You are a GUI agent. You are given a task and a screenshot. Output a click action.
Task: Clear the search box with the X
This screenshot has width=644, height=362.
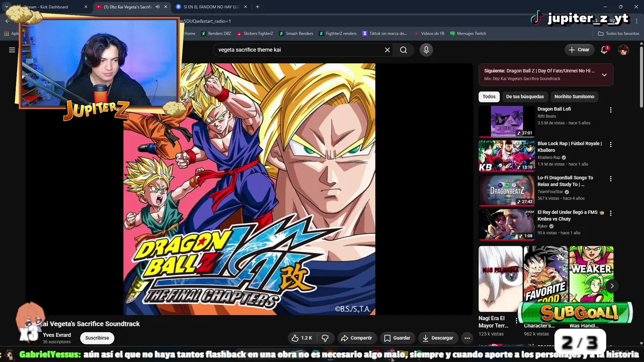tap(387, 50)
